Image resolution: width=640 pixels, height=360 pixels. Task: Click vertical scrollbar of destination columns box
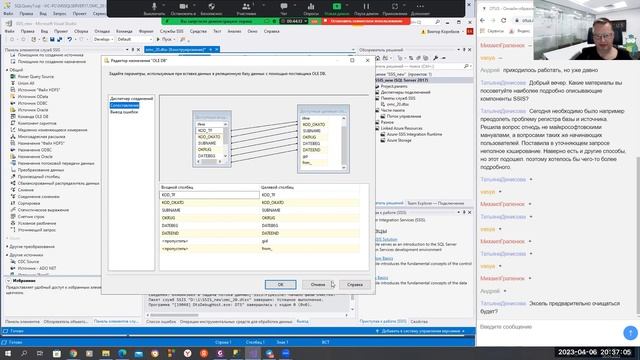(x=344, y=142)
